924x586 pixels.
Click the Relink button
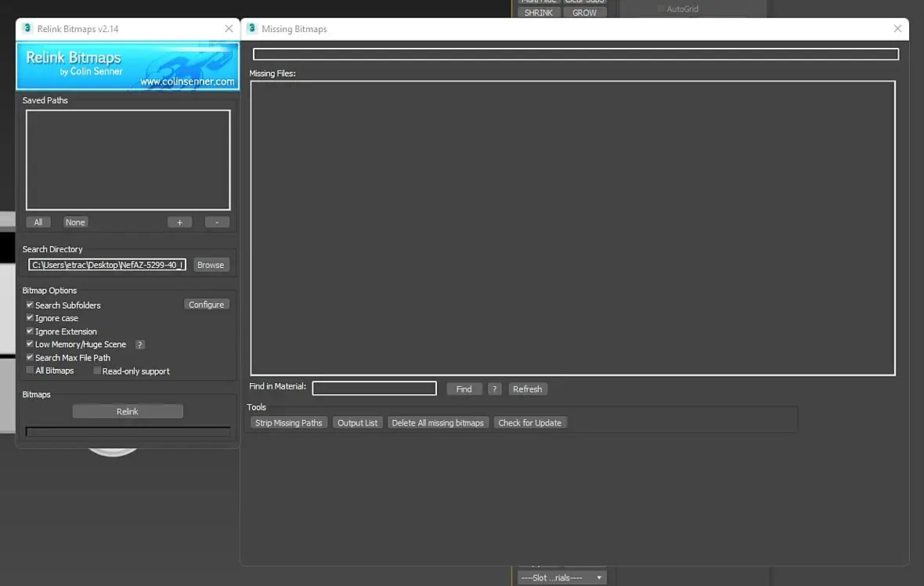(128, 411)
